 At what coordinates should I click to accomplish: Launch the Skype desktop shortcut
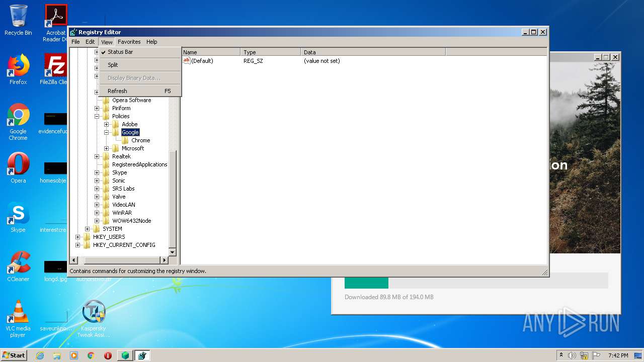pos(18,218)
